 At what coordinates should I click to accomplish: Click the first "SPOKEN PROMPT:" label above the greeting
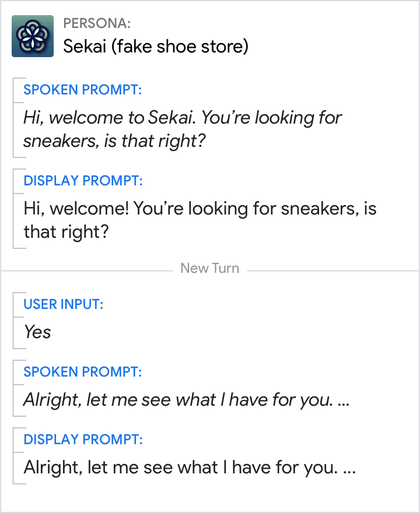(82, 90)
